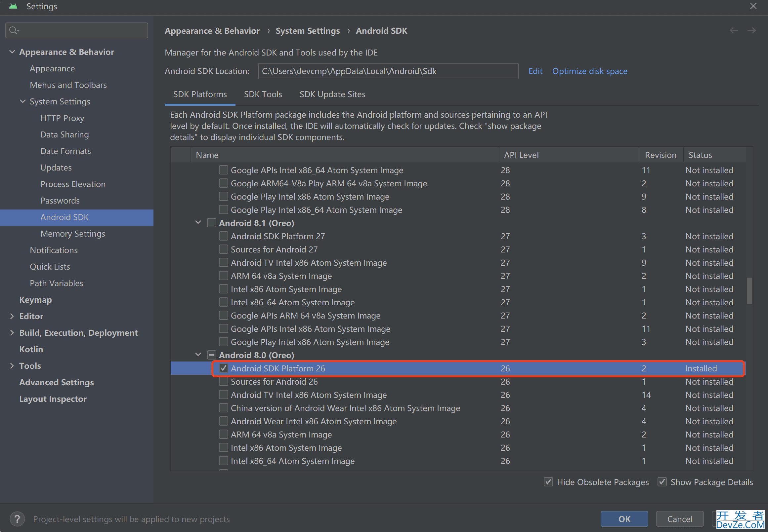Expand the Appearance and Behavior tree item

pos(13,52)
